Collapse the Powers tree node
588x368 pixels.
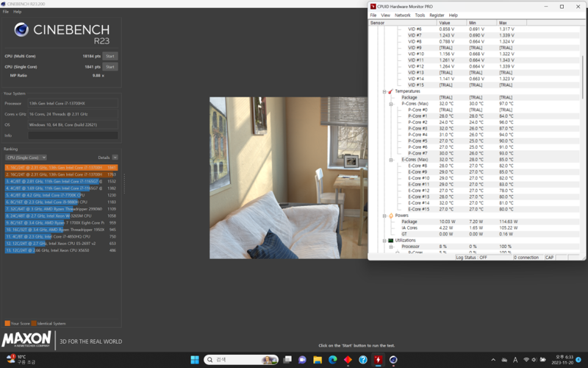coord(384,216)
